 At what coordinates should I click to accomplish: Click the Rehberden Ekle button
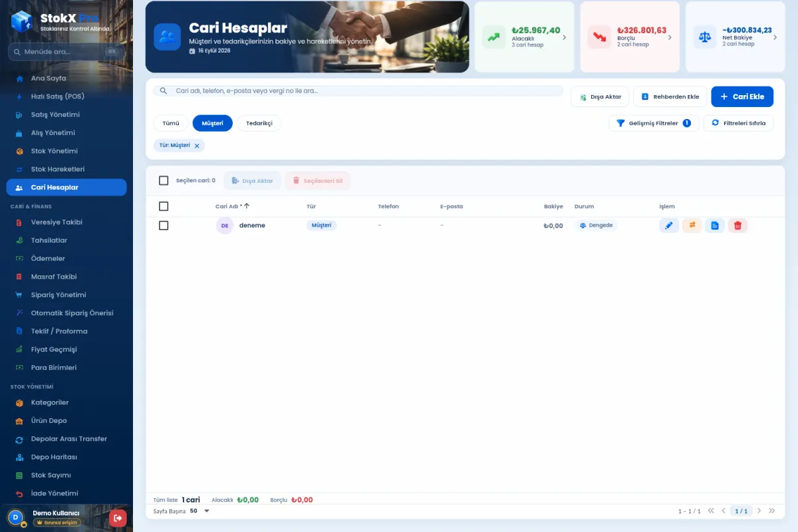tap(670, 96)
